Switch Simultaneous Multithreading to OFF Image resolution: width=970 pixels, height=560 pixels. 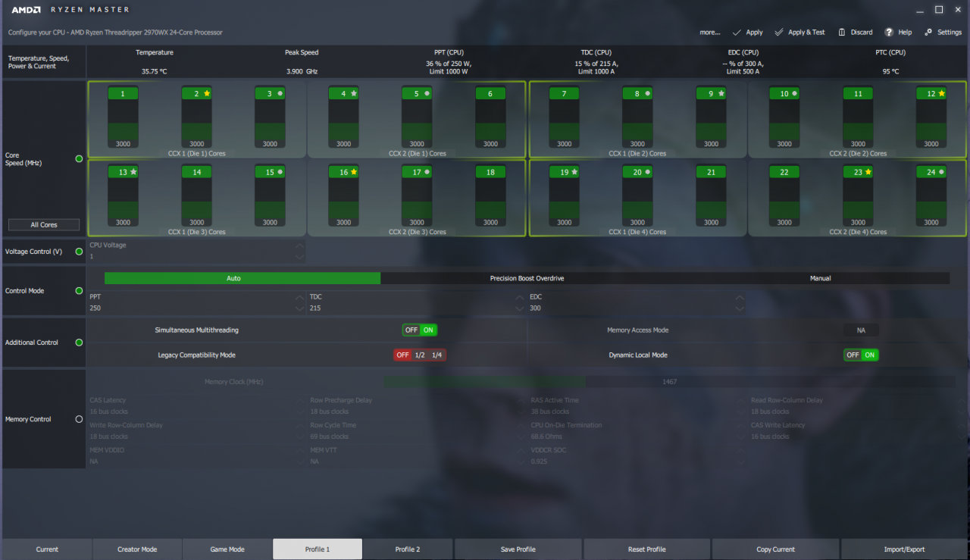[411, 330]
